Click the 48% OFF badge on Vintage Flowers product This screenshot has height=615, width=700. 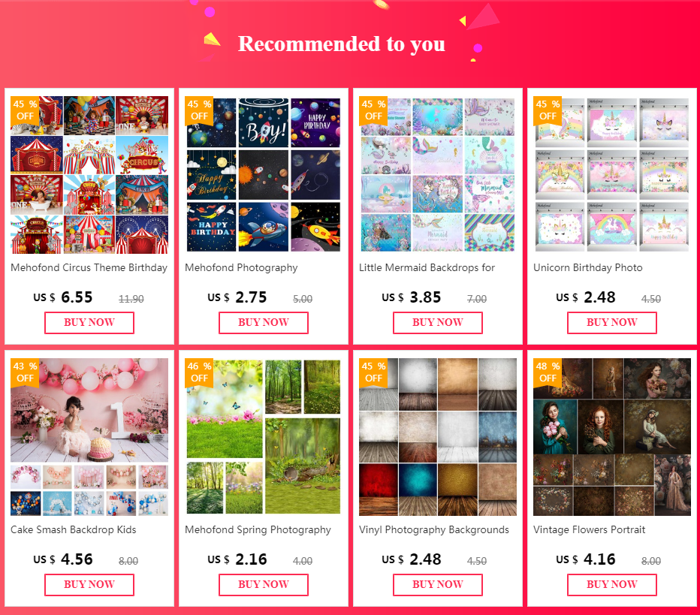pos(548,372)
